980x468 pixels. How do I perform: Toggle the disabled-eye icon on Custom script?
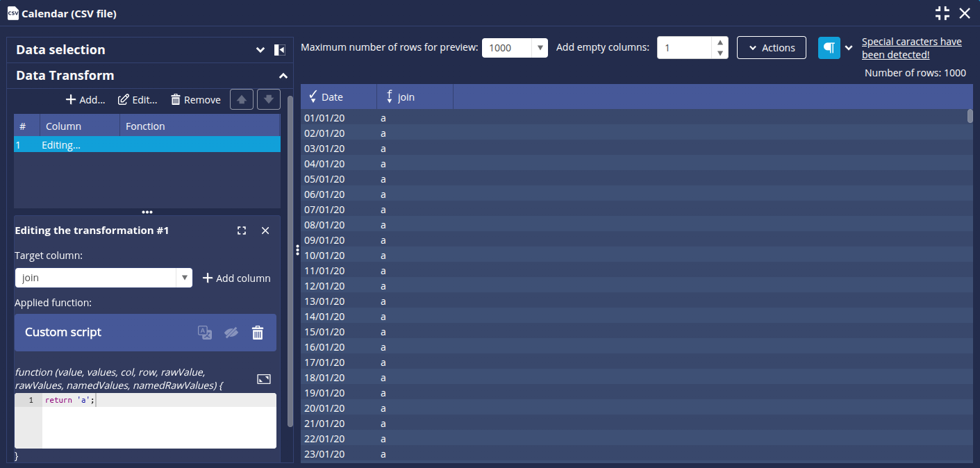tap(231, 333)
